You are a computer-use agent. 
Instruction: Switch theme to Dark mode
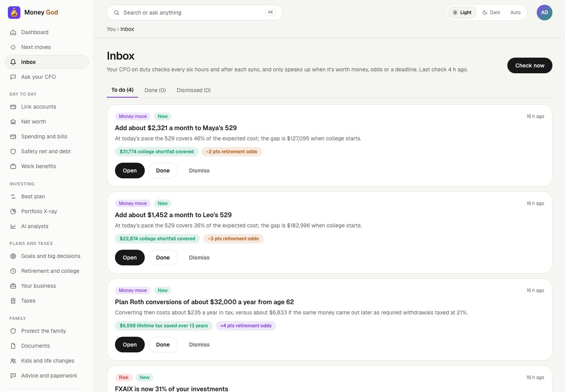(x=491, y=13)
